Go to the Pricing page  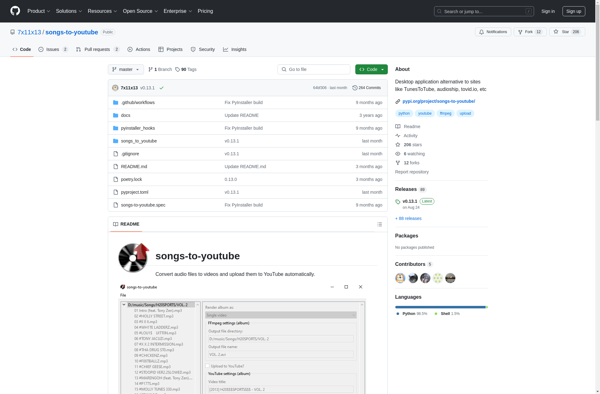(x=205, y=11)
